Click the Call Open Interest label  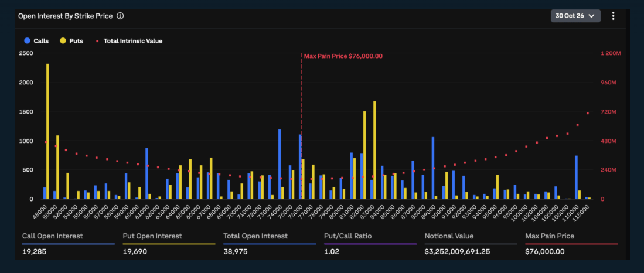53,236
